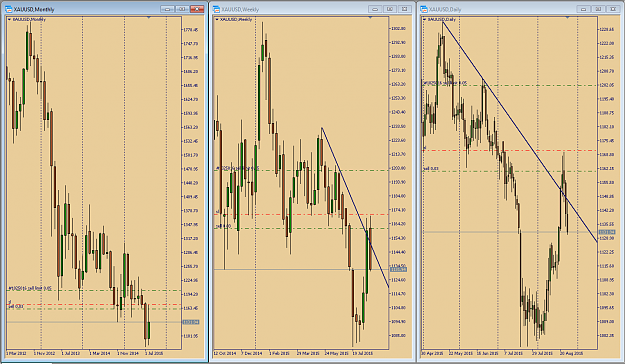Maximize the XAUUSD,Weekly chart window

tap(390, 9)
